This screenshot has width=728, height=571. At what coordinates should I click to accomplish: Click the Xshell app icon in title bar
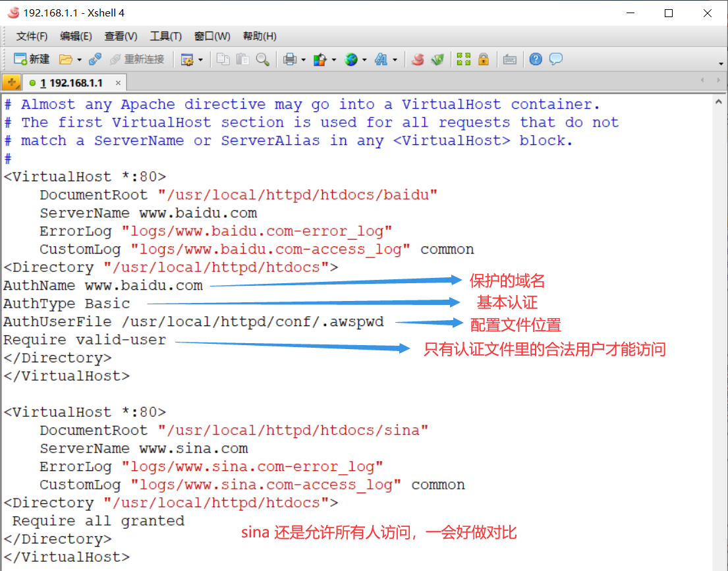(13, 13)
